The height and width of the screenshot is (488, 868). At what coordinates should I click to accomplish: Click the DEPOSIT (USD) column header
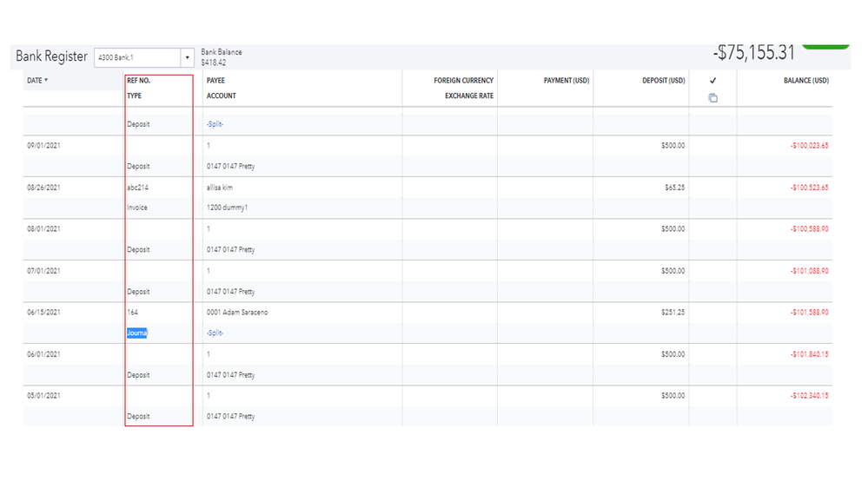click(x=663, y=81)
